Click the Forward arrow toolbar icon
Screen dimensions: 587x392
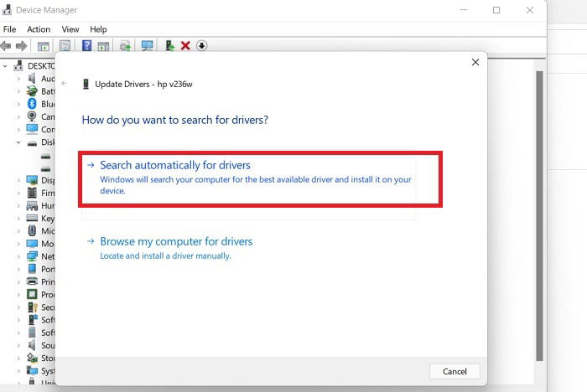(21, 46)
